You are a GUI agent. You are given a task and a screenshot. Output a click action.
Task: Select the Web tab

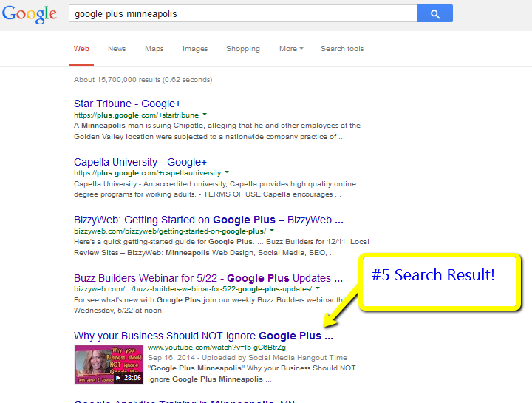(81, 49)
